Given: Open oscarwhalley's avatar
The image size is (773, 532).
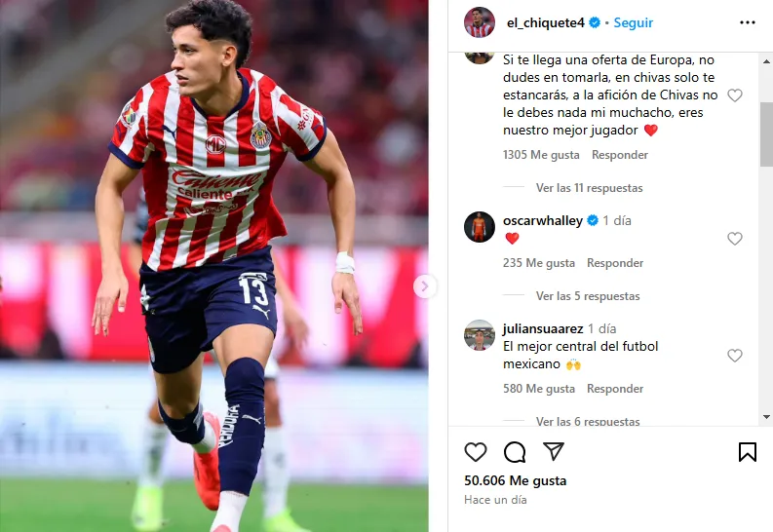Looking at the screenshot, I should coord(480,227).
